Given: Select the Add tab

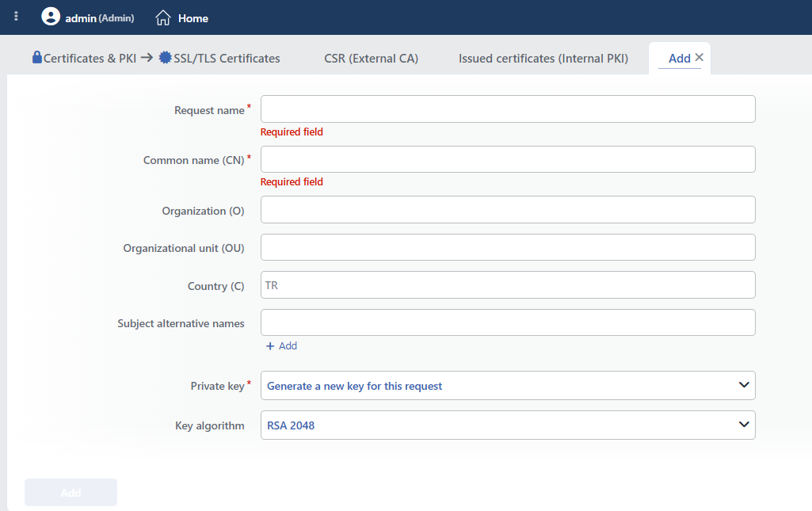Looking at the screenshot, I should 680,59.
